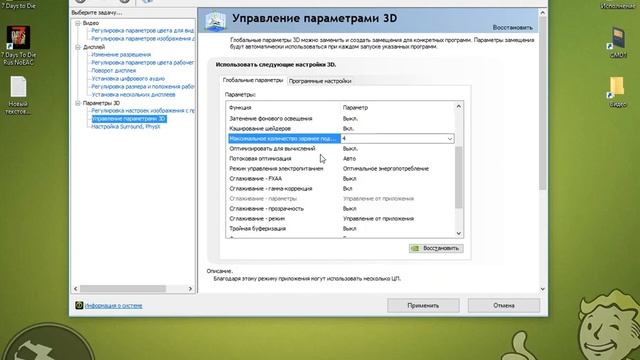Image resolution: width=640 pixels, height=360 pixels.
Task: Click the Оптимальное энергопотребление value
Action: (386, 169)
